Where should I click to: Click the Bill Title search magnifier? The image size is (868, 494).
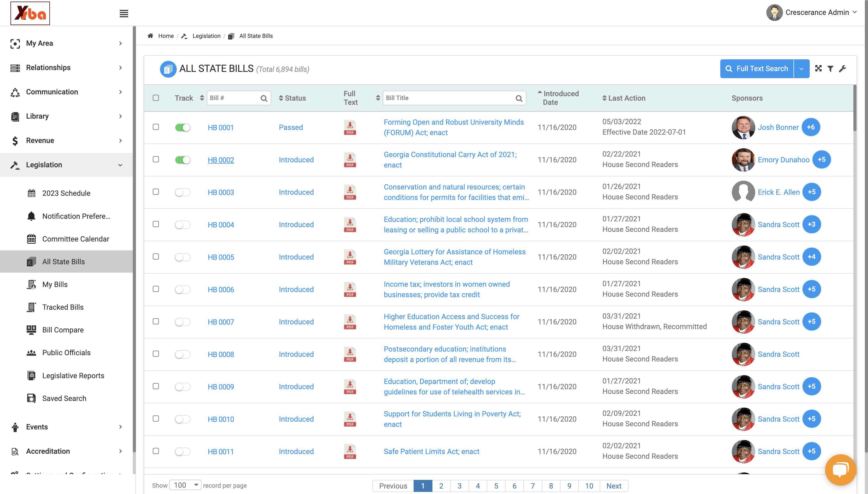519,98
